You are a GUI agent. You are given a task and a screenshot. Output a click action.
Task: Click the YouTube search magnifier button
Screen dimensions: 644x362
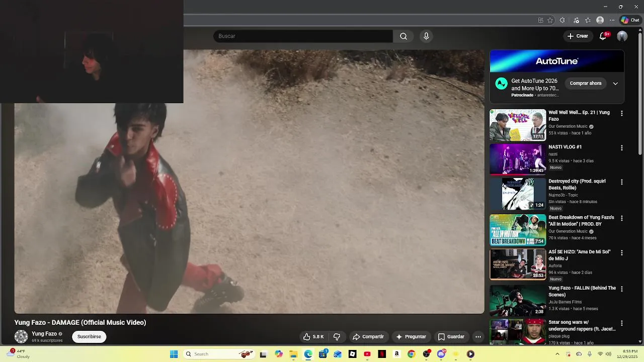click(x=404, y=36)
